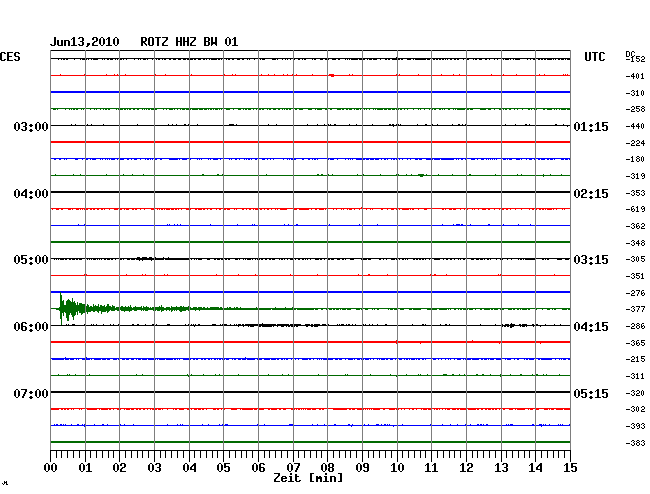The width and height of the screenshot is (650, 494).
Task: Click the "13" minute axis label
Action: pos(501,468)
